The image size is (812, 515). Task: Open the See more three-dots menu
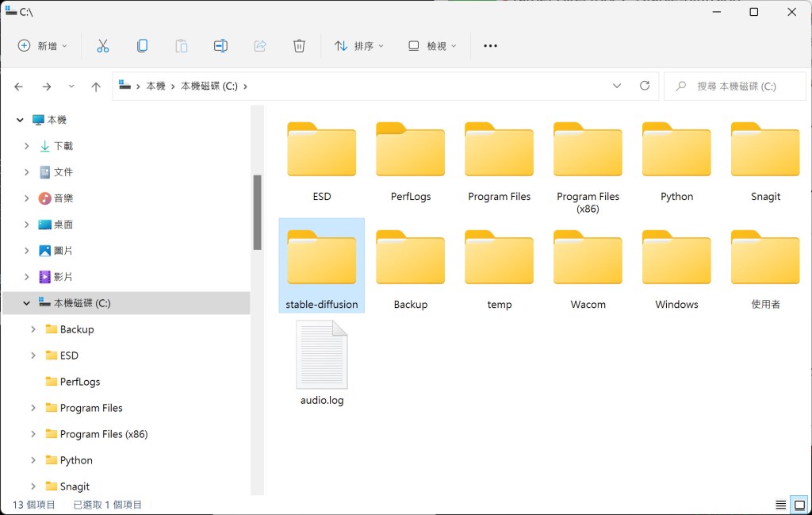click(490, 46)
